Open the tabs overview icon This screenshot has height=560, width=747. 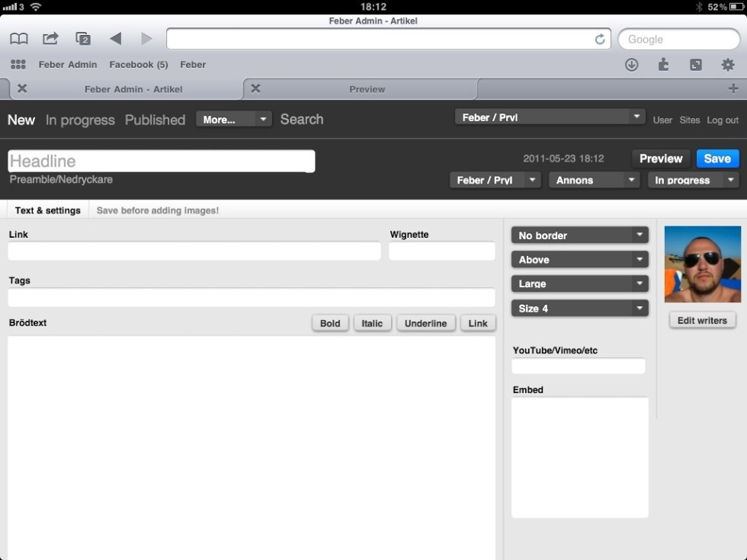[x=83, y=39]
